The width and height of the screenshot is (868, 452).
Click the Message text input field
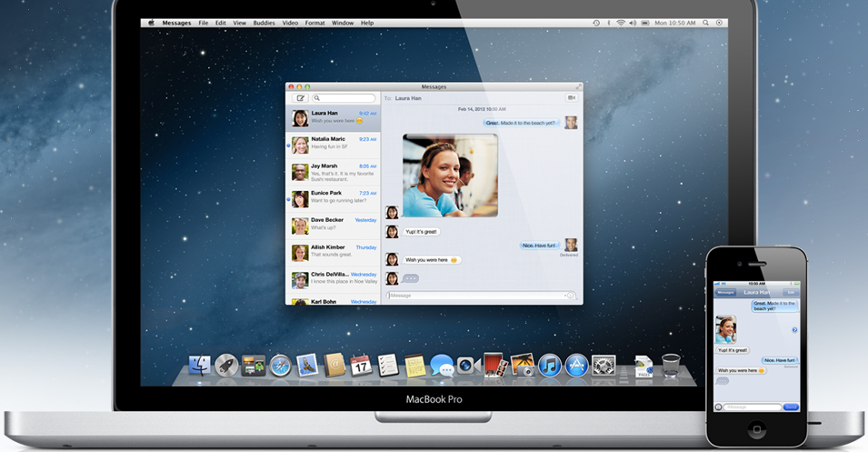click(474, 296)
